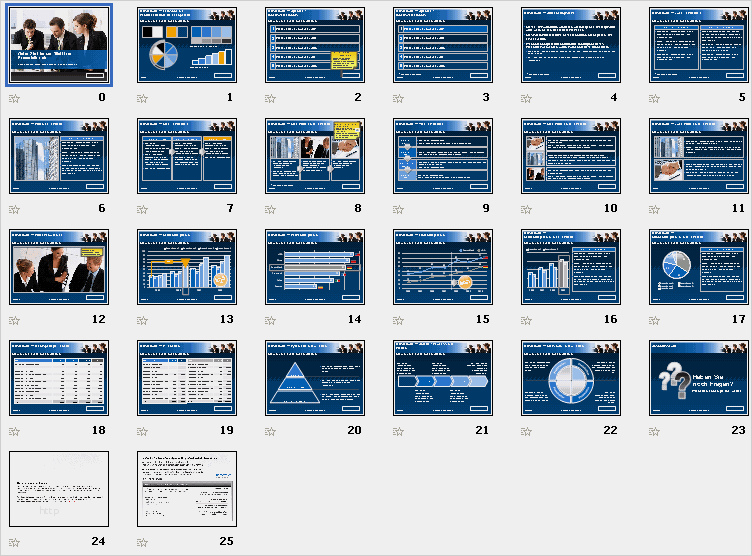Viewport: 752px width, 556px height.
Task: Choose slide 22 with the circular diagram
Action: 571,377
